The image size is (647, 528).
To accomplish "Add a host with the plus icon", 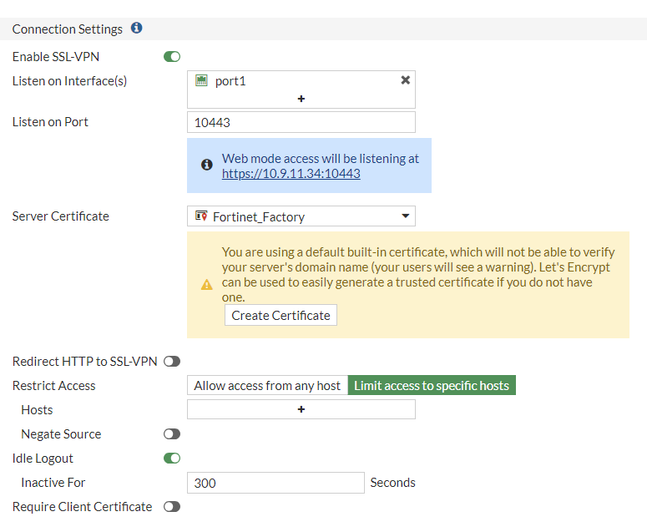I will [301, 409].
